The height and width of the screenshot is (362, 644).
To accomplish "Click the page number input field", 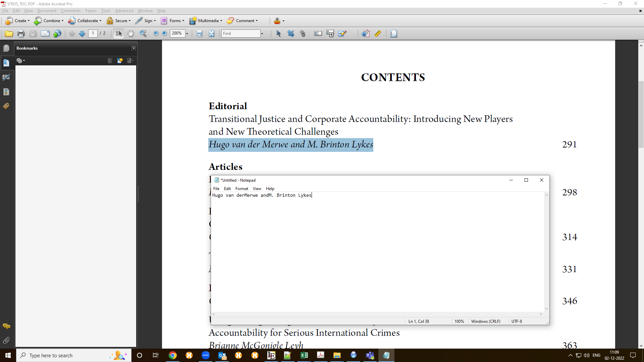I will [93, 33].
